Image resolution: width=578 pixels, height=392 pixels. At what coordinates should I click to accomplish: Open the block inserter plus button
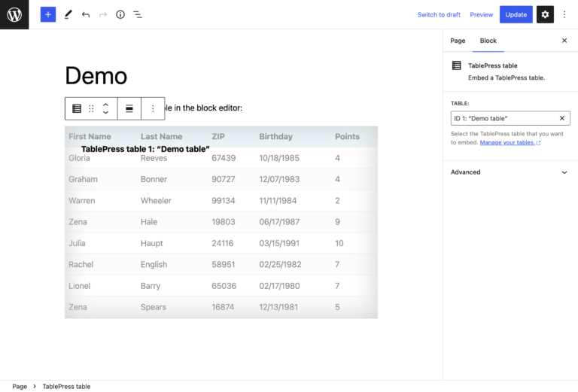(48, 14)
